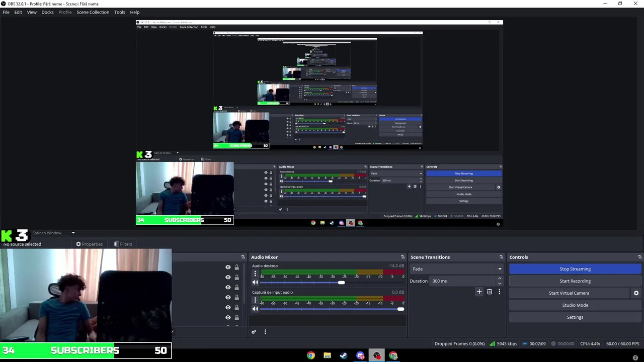The width and height of the screenshot is (644, 362).
Task: Lock the second source in sources list
Action: click(236, 278)
